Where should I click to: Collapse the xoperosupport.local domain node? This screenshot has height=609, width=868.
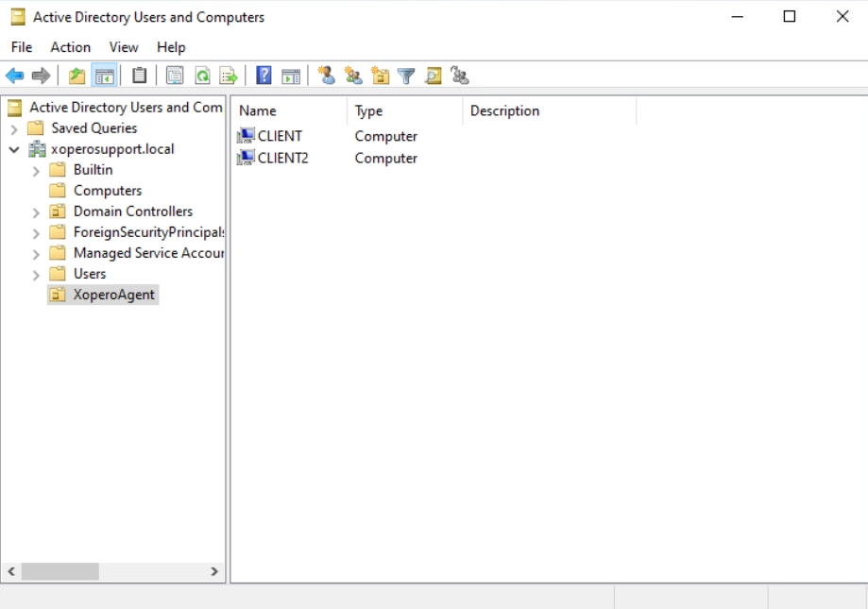[13, 149]
